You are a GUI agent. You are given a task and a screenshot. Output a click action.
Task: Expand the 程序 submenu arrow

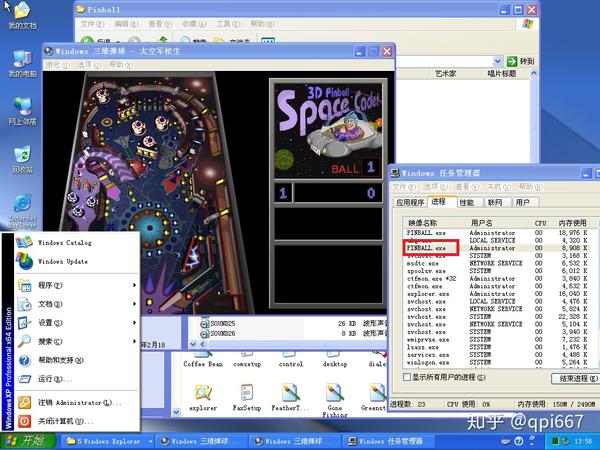[134, 285]
